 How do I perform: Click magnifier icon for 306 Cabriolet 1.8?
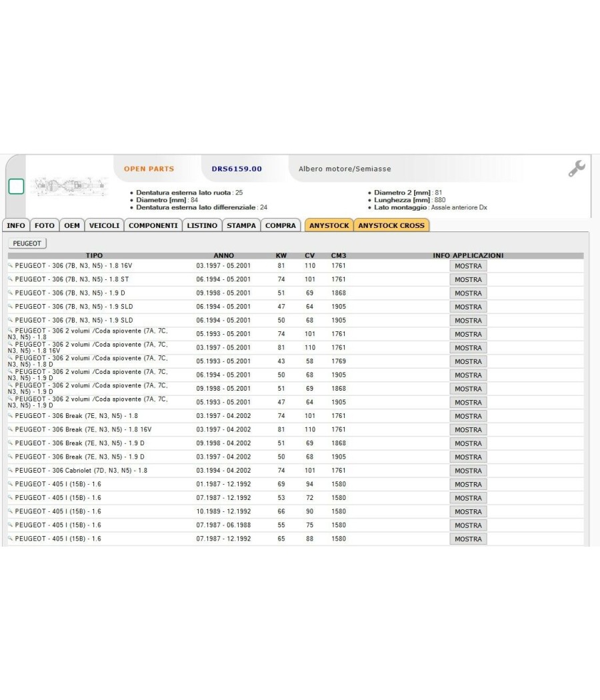click(x=10, y=469)
